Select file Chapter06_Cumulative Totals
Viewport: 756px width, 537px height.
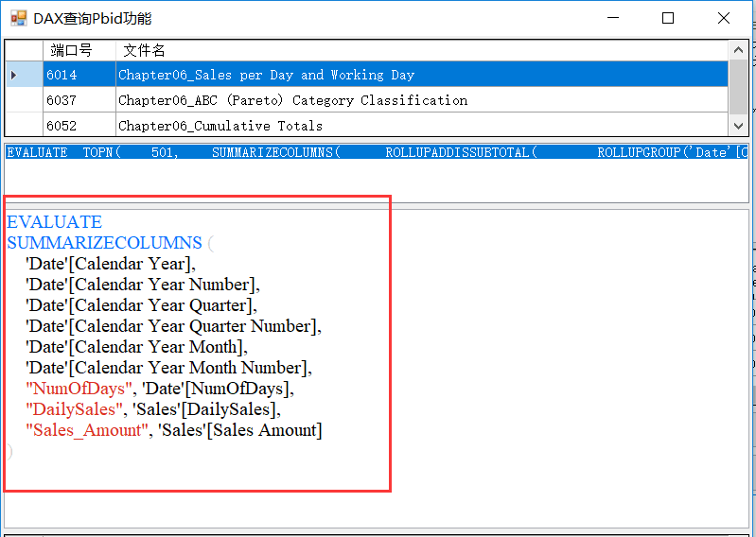(422, 125)
